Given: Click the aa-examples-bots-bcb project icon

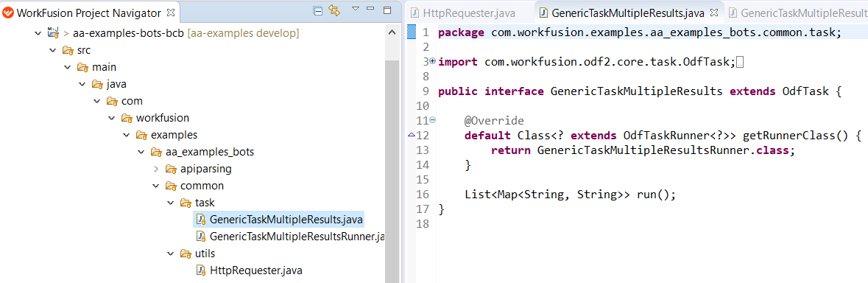Looking at the screenshot, I should pyautogui.click(x=53, y=32).
